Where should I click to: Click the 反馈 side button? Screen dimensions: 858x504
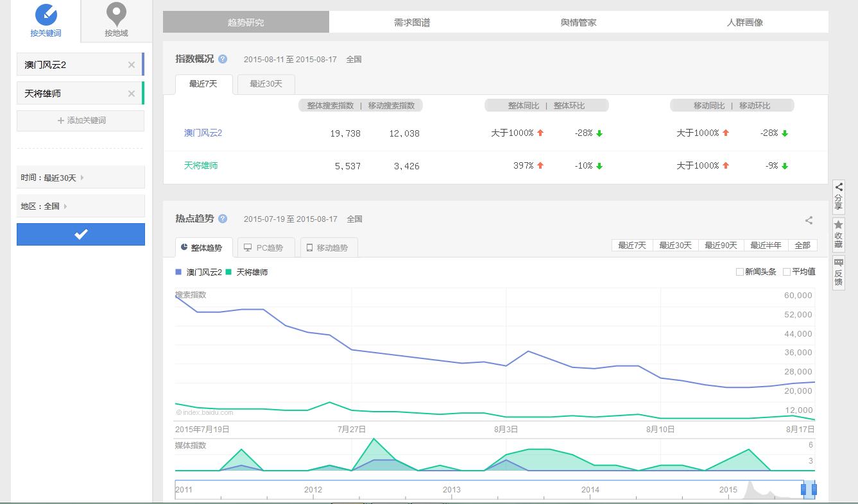coord(839,273)
